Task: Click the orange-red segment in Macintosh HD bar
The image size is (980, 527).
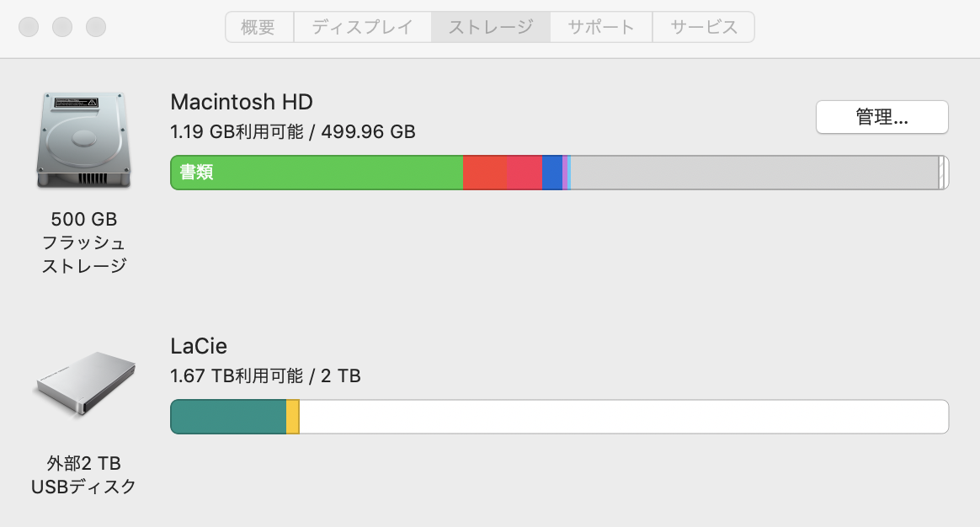Action: [485, 173]
